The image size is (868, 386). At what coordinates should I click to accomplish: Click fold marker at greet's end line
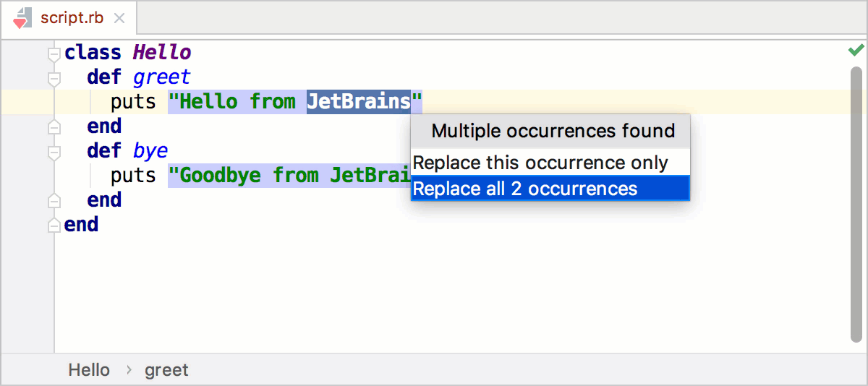tap(54, 127)
